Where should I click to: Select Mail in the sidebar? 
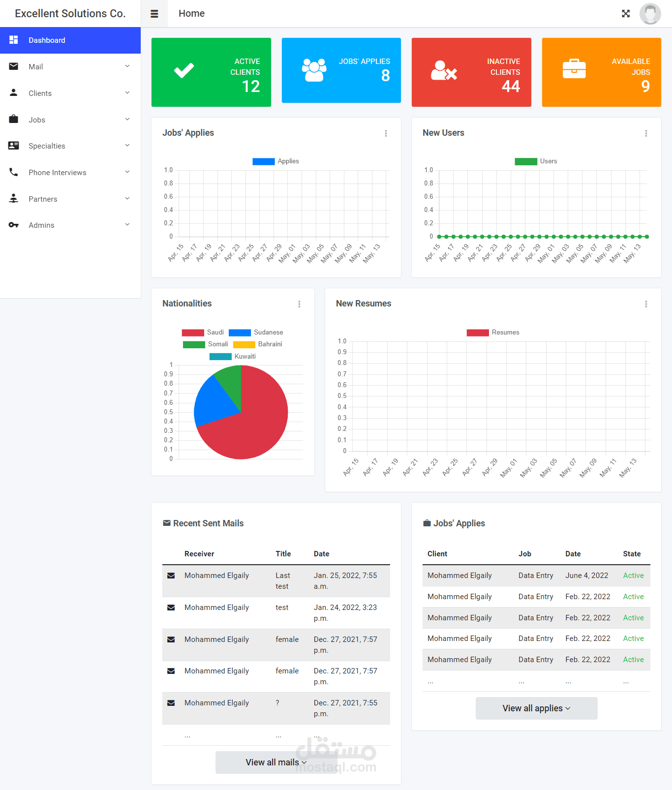(70, 66)
